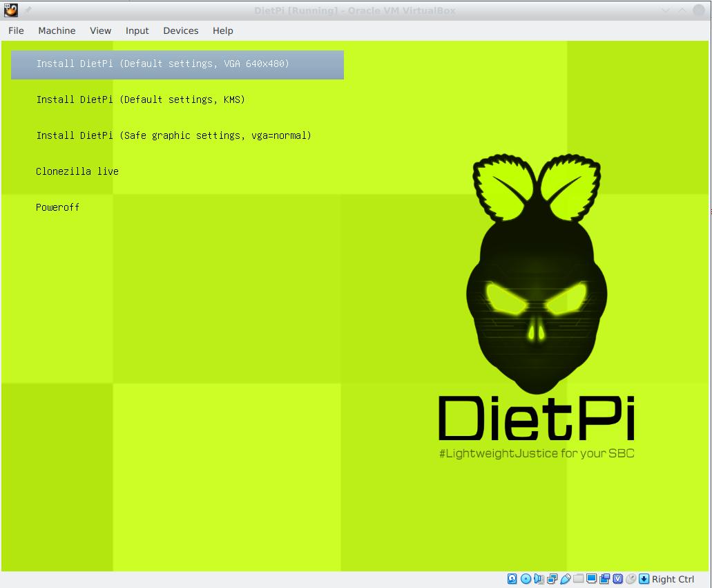
Task: Click the CPU virtualization V icon
Action: click(x=618, y=579)
